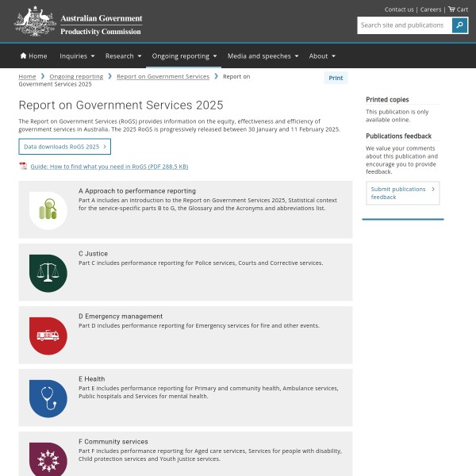This screenshot has height=476, width=476.
Task: Click the Emergency management ambulance icon
Action: click(48, 336)
